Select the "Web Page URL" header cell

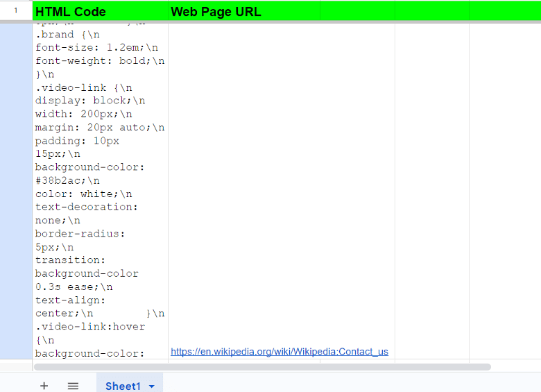[243, 11]
